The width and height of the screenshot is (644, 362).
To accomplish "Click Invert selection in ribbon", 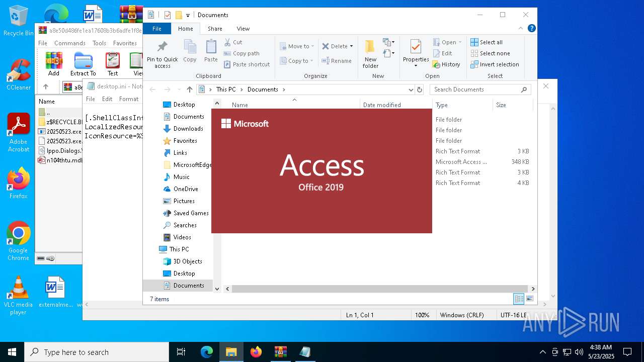I will click(495, 64).
